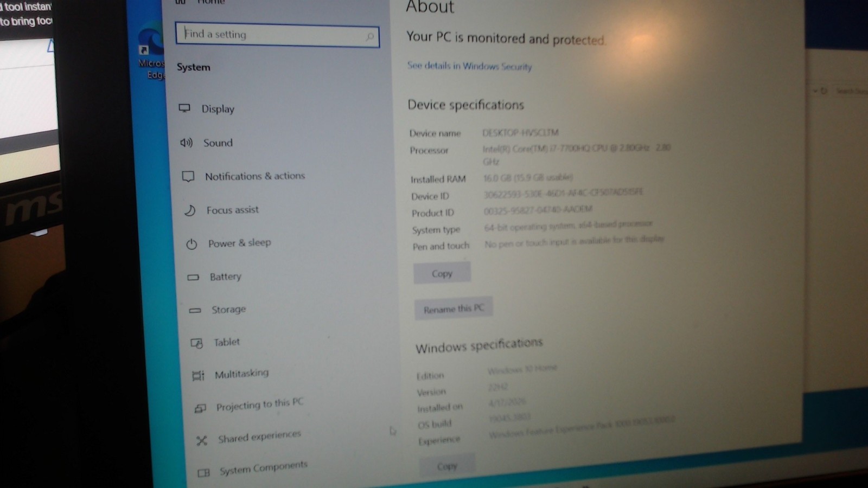
Task: Select Display in the System menu
Action: coord(218,109)
